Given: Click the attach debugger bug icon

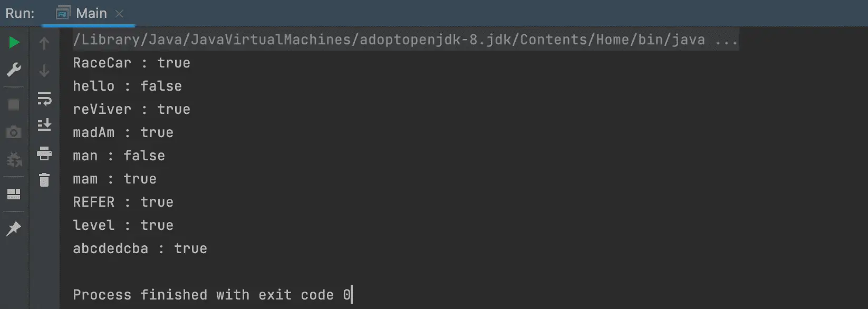Looking at the screenshot, I should [x=14, y=159].
